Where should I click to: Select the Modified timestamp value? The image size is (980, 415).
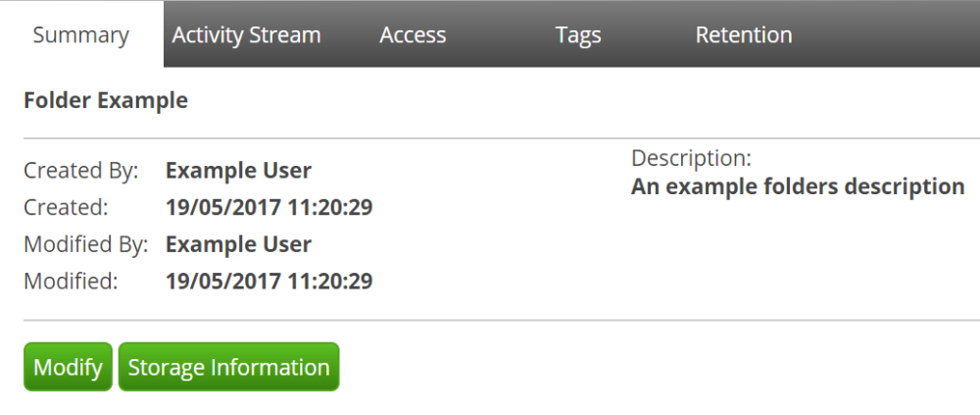(x=269, y=281)
